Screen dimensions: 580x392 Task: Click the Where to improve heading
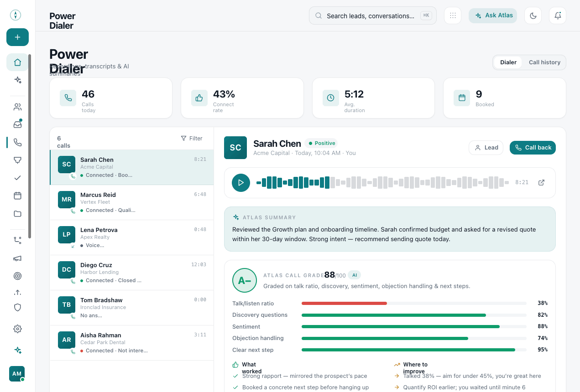tap(415, 368)
